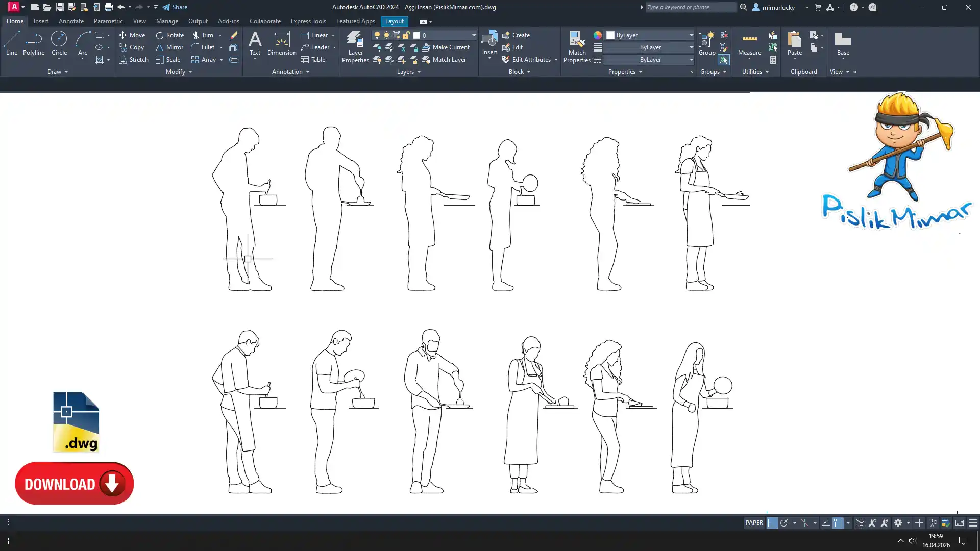The image size is (980, 551).
Task: Click the Mirror modify tool
Action: point(169,47)
